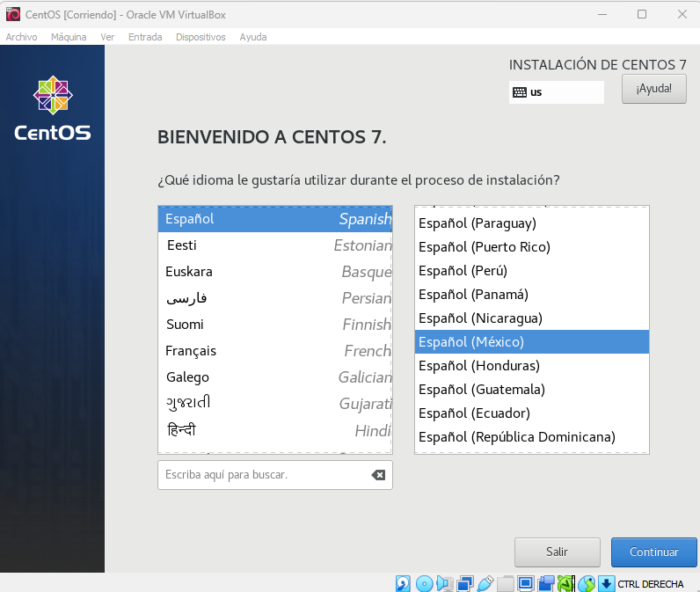The width and height of the screenshot is (700, 592).
Task: Click the hard disk activity status icon
Action: [x=403, y=583]
